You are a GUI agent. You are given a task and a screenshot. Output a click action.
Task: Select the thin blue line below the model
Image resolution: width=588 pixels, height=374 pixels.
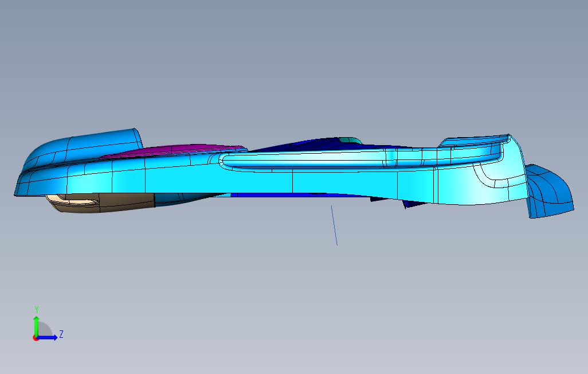334,225
